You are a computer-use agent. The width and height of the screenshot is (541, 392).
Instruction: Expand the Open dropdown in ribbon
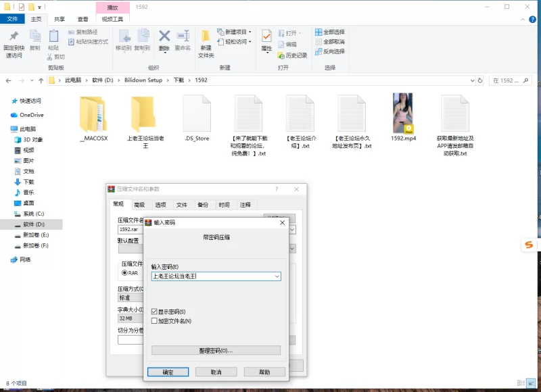click(x=300, y=33)
